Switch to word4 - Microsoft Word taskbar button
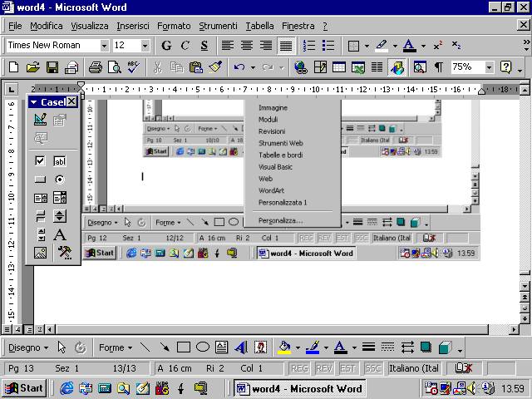This screenshot has width=532, height=399. [x=299, y=388]
